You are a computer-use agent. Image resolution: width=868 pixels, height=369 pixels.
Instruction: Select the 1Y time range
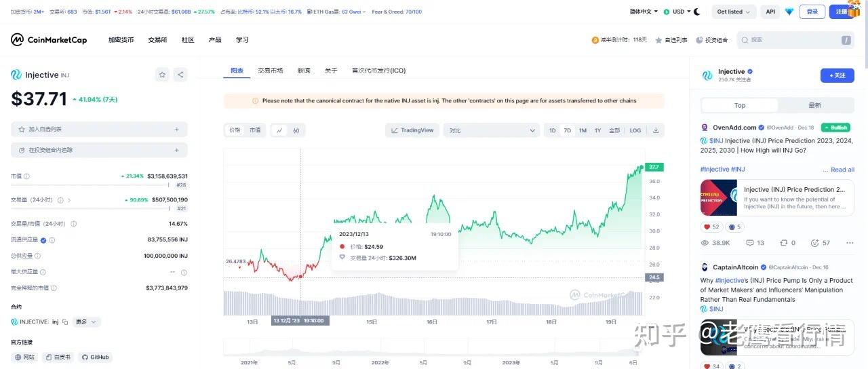[x=597, y=130]
